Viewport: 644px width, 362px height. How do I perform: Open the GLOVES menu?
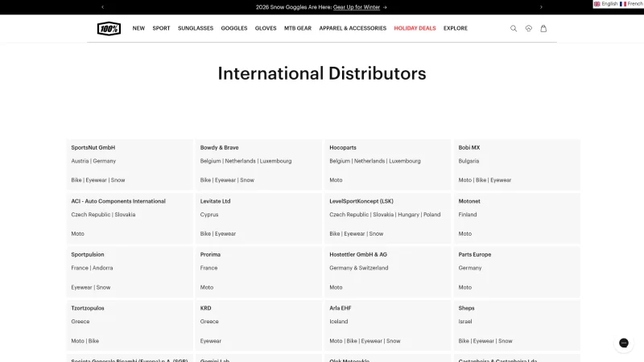(266, 28)
